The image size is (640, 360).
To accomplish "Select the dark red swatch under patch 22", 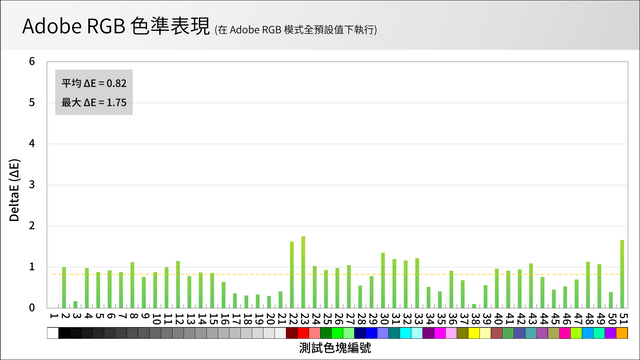I will click(292, 333).
